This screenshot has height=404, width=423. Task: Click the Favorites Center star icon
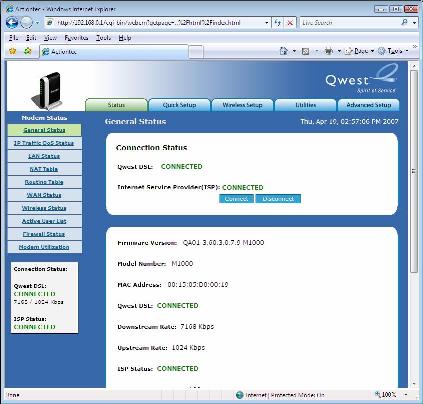point(13,51)
